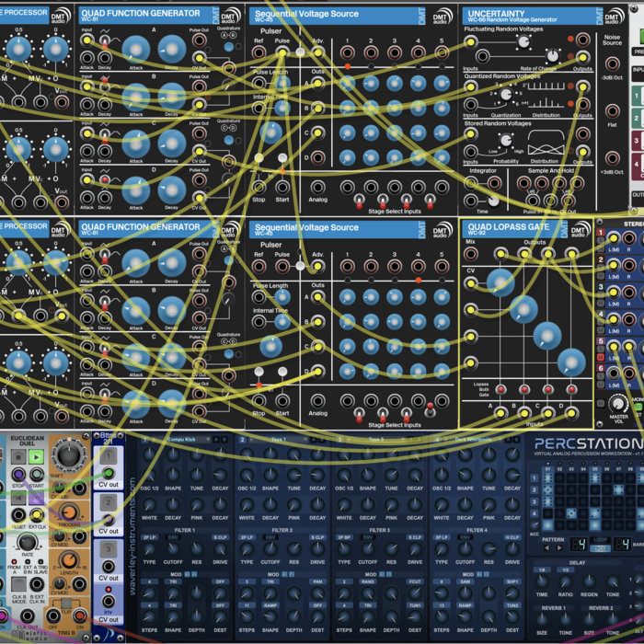The height and width of the screenshot is (644, 644).
Task: Click the Analog jack on the upper Sequential Voltage Source
Action: tap(316, 186)
